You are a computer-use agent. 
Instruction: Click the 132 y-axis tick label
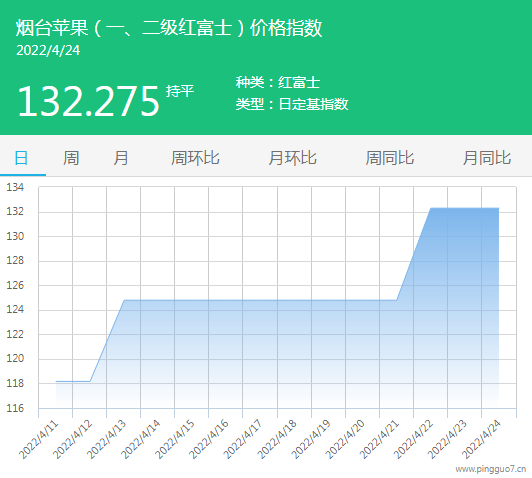pyautogui.click(x=15, y=211)
